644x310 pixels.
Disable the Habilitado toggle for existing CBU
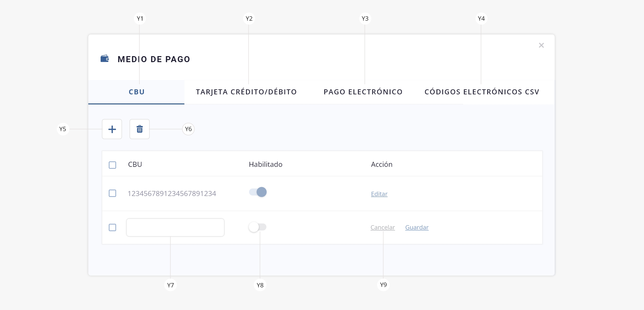click(258, 192)
